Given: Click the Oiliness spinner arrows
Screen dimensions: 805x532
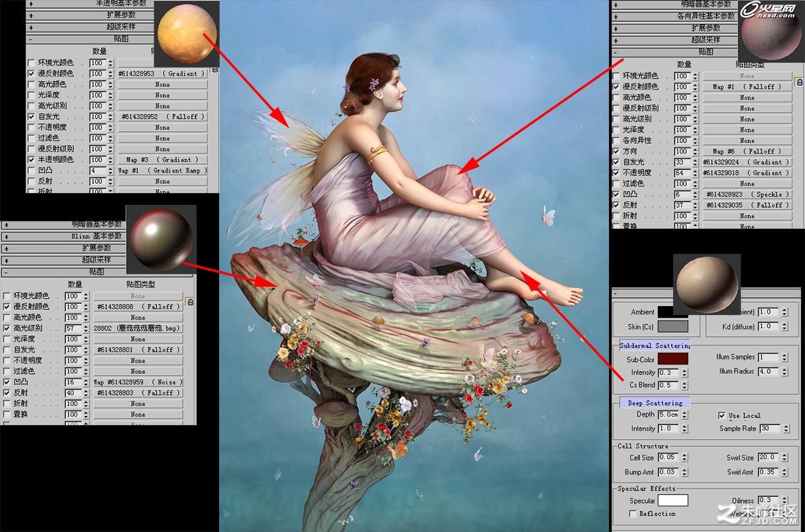Looking at the screenshot, I should pyautogui.click(x=785, y=501).
